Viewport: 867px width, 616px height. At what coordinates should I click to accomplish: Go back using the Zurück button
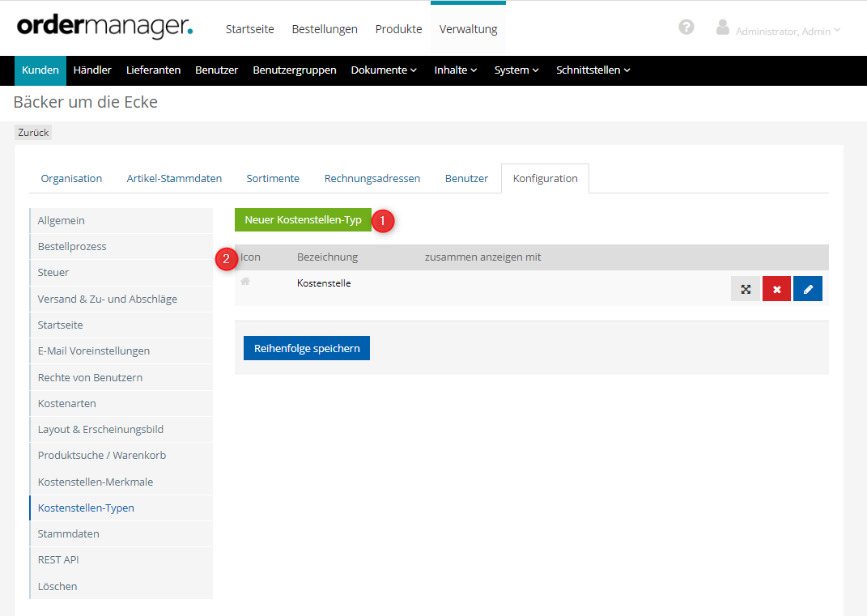pyautogui.click(x=33, y=132)
